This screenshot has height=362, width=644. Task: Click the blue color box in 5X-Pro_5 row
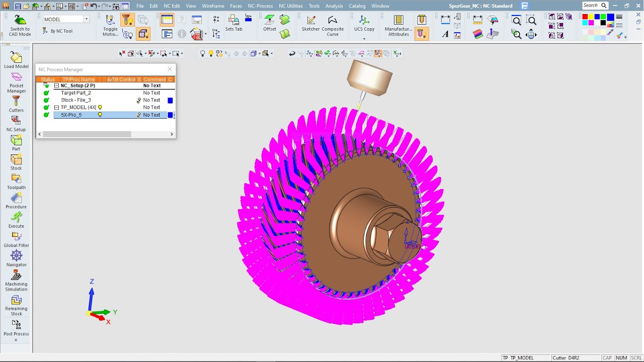coord(170,115)
